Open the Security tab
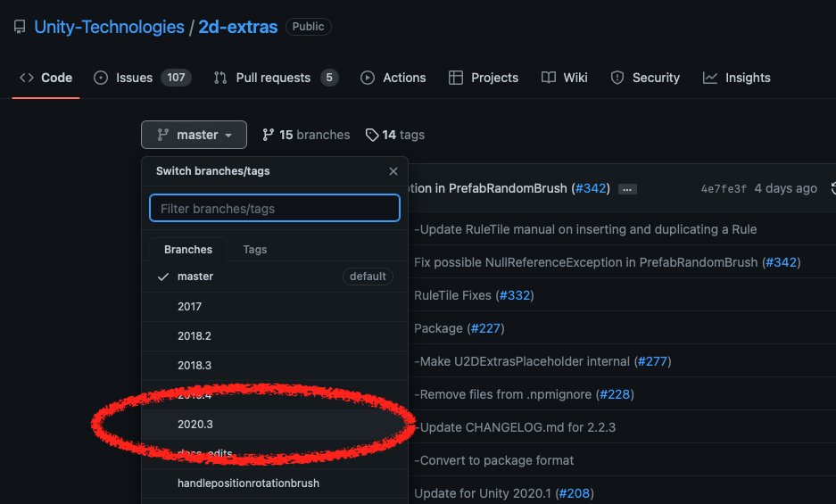This screenshot has width=836, height=504. coord(645,78)
